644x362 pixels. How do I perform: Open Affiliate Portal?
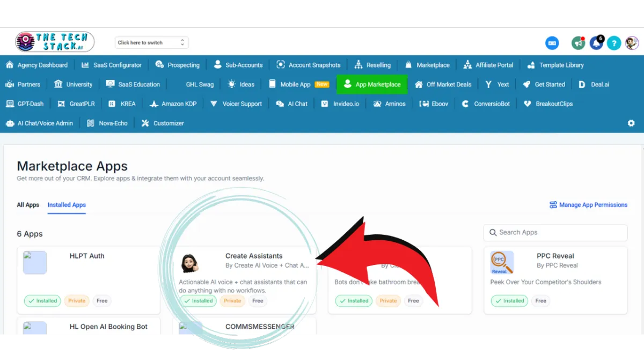pos(488,65)
